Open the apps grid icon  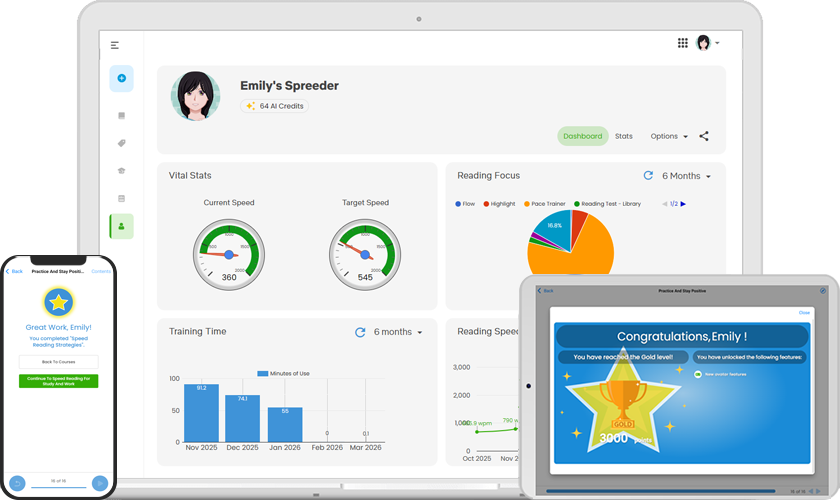pyautogui.click(x=682, y=43)
